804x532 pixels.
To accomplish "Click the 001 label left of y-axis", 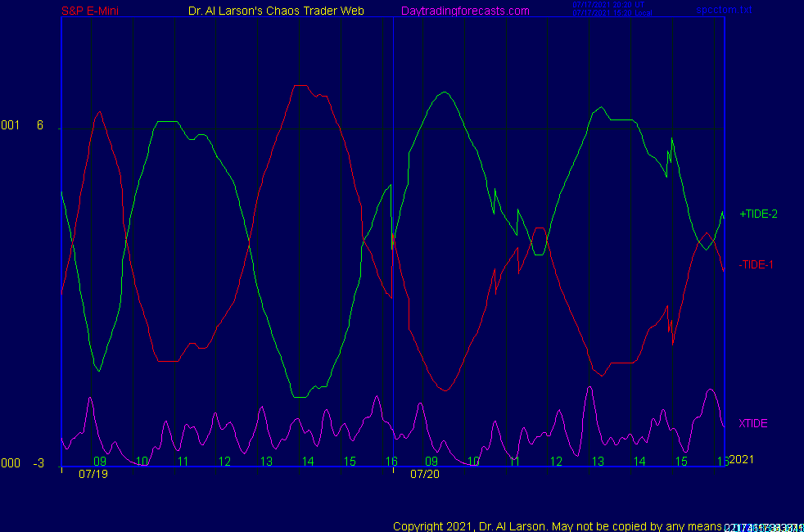I will pyautogui.click(x=10, y=125).
